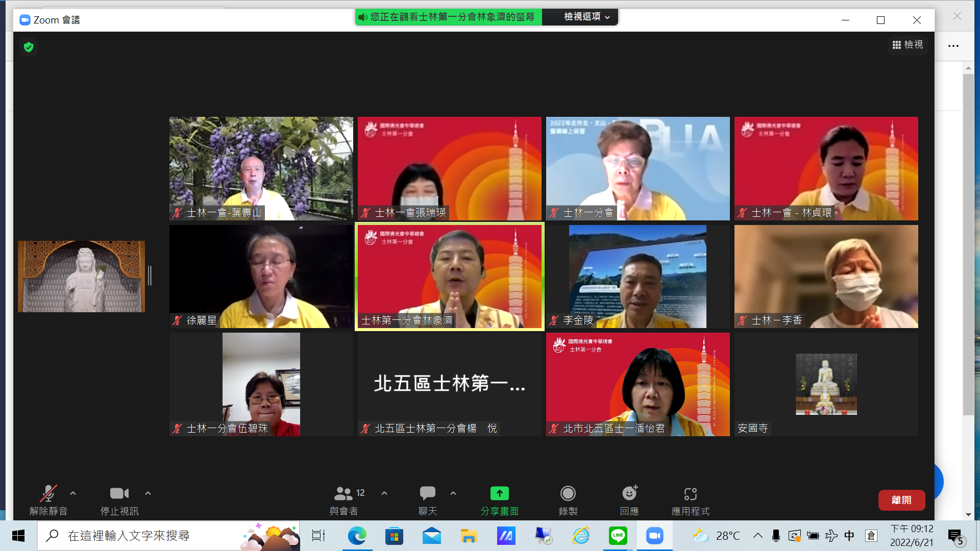Select the 安國寺 participant video tile
Screen dimensions: 980x551
826,384
